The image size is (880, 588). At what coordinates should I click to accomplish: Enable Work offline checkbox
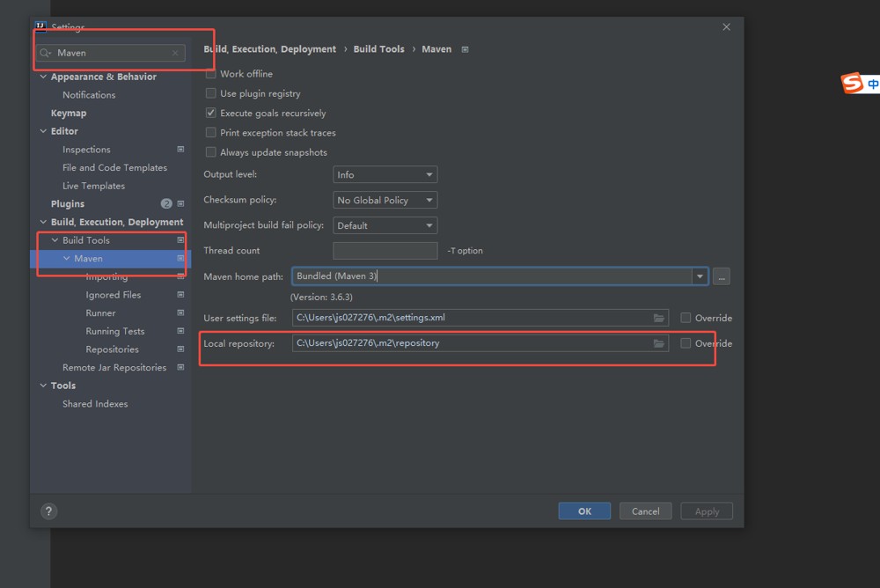click(x=210, y=74)
